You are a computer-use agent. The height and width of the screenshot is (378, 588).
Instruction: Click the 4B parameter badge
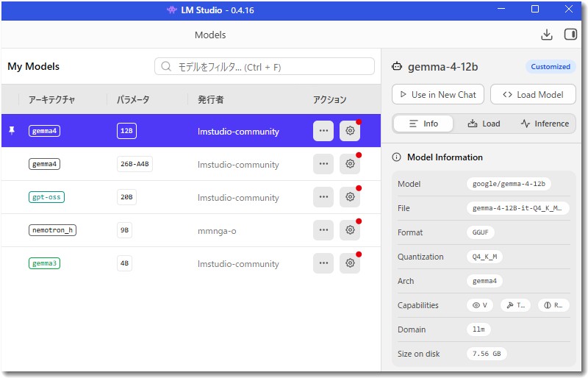(x=124, y=263)
